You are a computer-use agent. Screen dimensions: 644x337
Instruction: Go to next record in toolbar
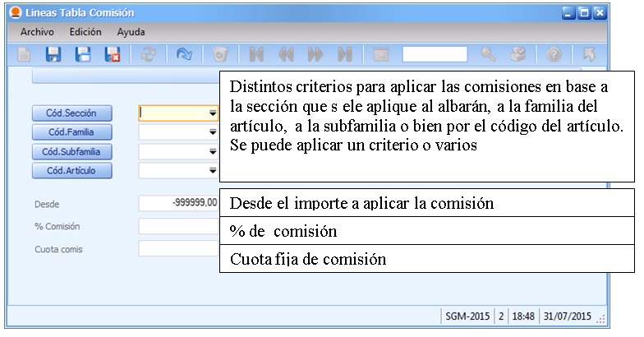pyautogui.click(x=315, y=55)
